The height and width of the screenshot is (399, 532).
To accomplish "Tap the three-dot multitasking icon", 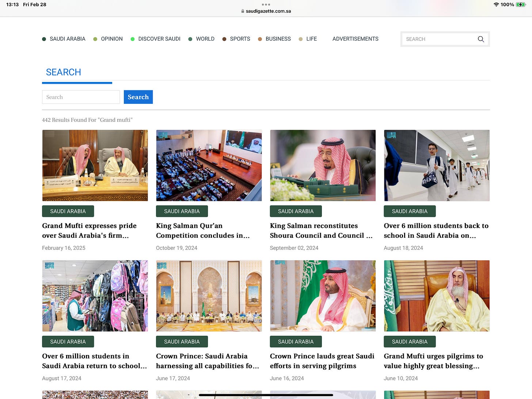I will [x=266, y=4].
